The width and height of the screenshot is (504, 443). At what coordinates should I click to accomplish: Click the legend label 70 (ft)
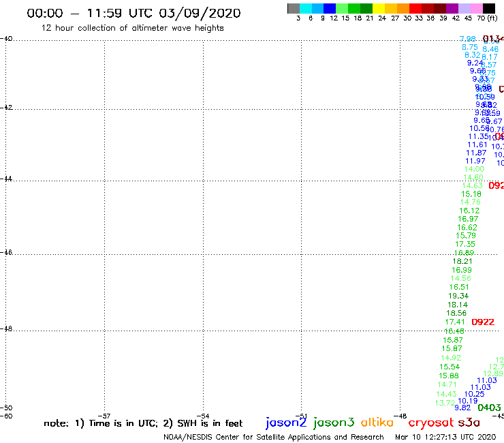tap(487, 18)
